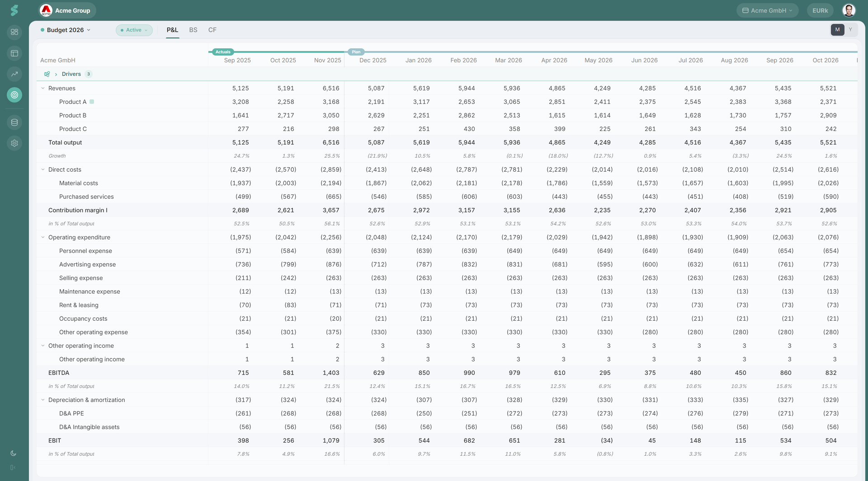
Task: Toggle dark mode moon icon
Action: [13, 453]
